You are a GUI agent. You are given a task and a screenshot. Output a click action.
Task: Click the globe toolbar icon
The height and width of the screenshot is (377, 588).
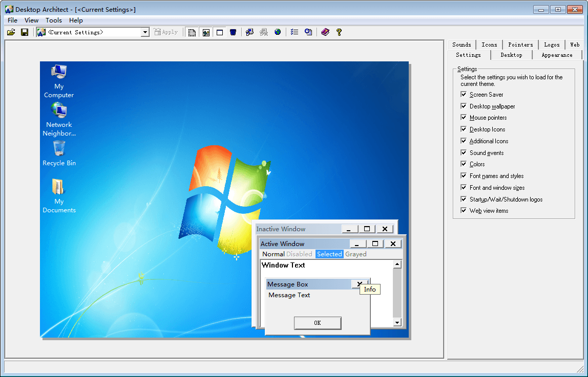[x=278, y=32]
